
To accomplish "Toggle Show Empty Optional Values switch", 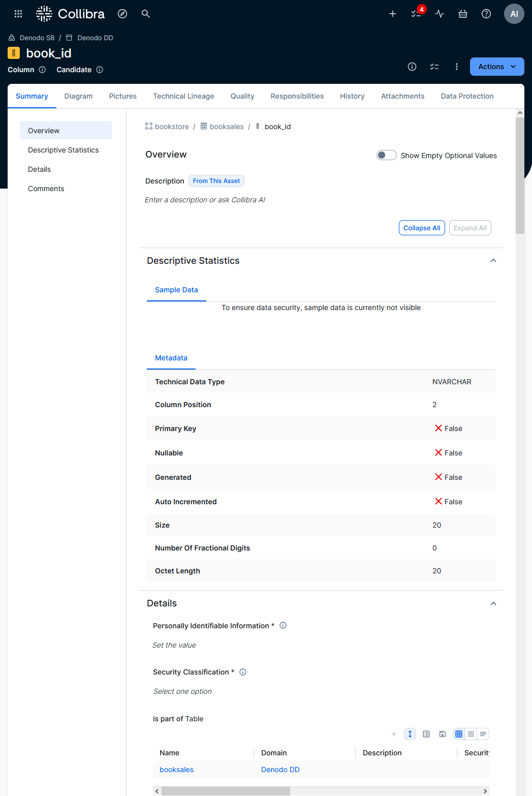I will click(x=386, y=155).
